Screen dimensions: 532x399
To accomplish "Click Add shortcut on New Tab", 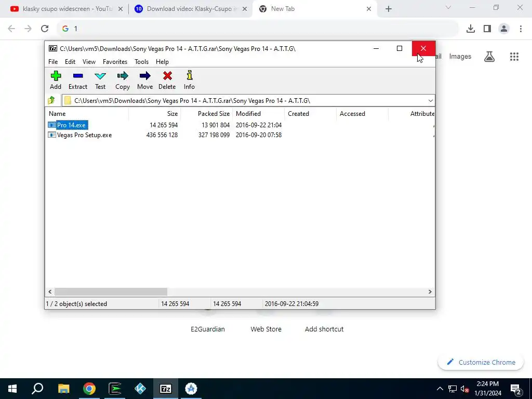I will (324, 329).
